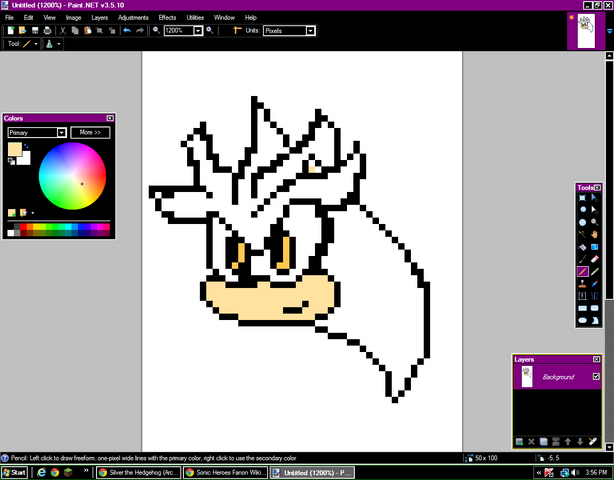Duplicate the layer in Layers panel
Screen dimensions: 614x480
coord(544,442)
